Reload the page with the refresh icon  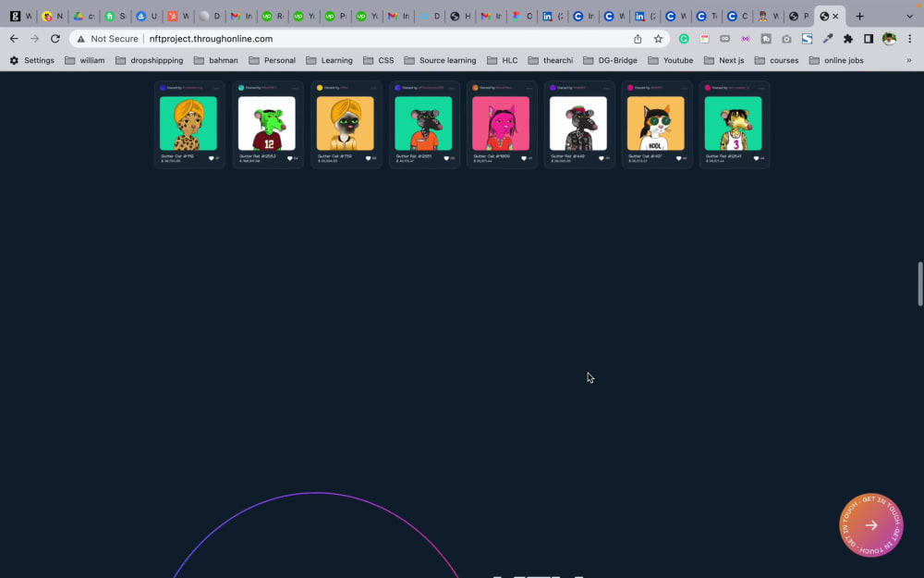55,39
